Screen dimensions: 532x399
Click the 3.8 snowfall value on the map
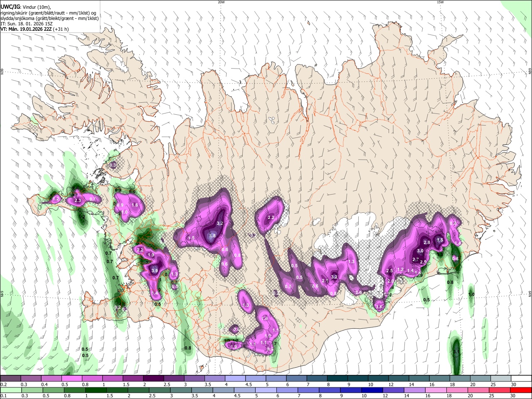click(212, 236)
